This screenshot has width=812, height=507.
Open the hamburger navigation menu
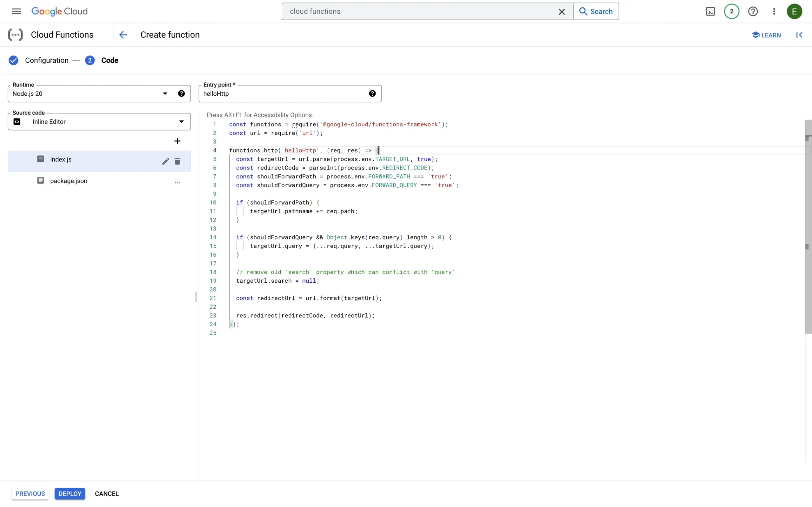click(x=16, y=11)
